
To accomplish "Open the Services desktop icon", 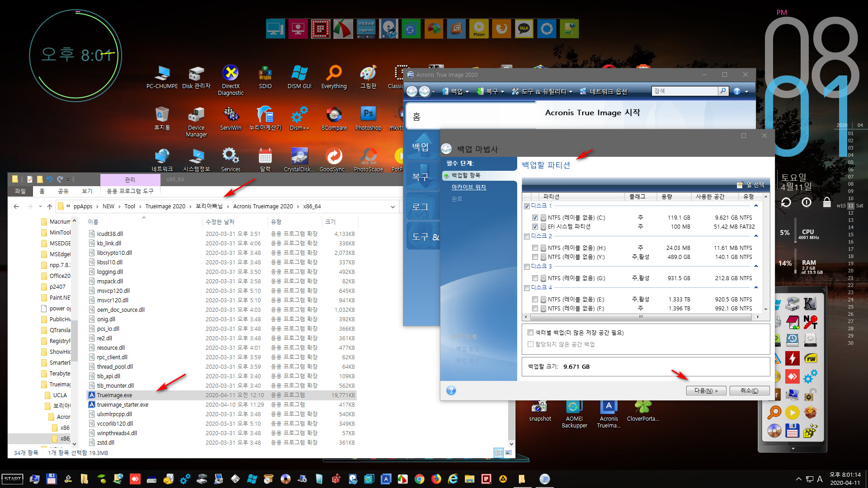I will click(231, 160).
